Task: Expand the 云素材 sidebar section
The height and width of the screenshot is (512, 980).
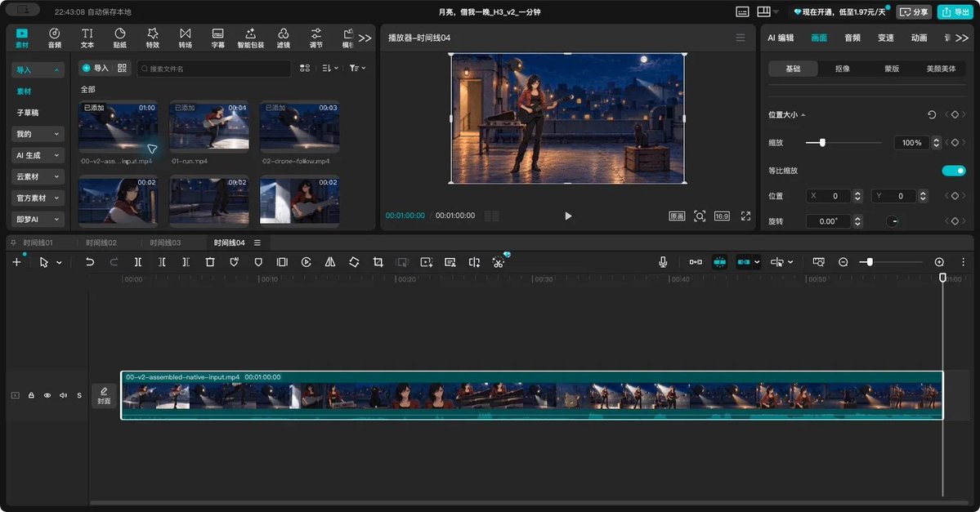Action: [x=38, y=176]
